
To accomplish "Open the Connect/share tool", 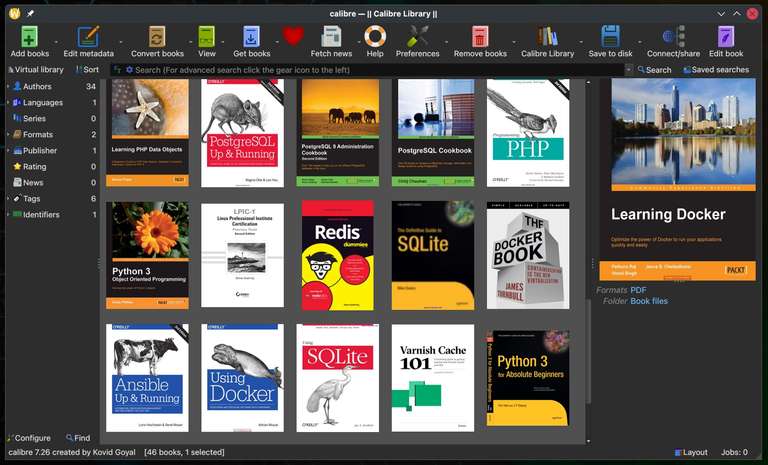I will click(673, 38).
